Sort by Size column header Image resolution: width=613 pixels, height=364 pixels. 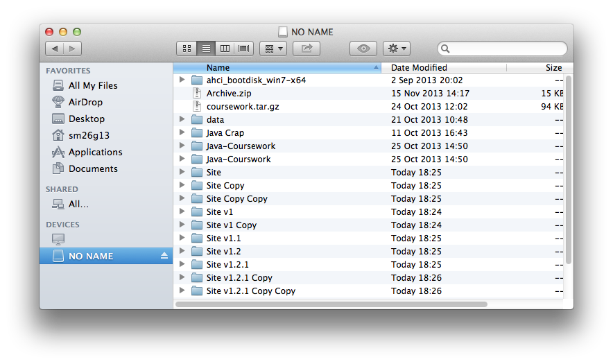click(540, 68)
